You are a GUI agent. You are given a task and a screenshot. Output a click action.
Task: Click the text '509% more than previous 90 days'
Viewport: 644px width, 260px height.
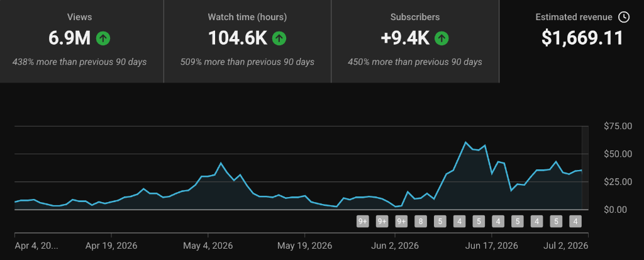(247, 62)
